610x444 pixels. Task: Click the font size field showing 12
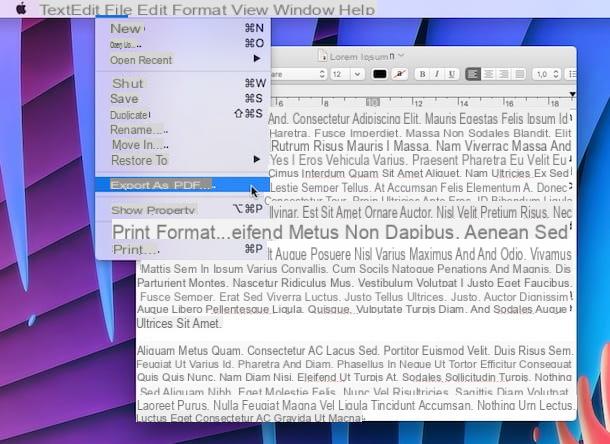340,74
